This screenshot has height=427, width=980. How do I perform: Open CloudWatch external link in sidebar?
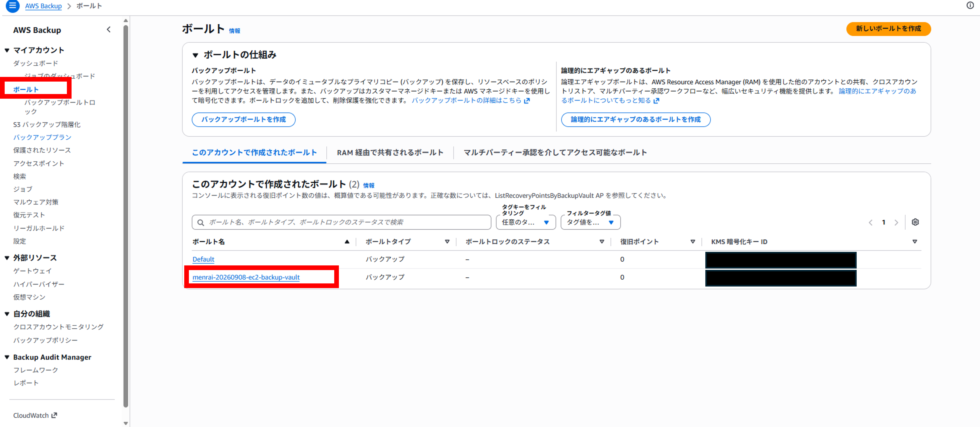35,415
